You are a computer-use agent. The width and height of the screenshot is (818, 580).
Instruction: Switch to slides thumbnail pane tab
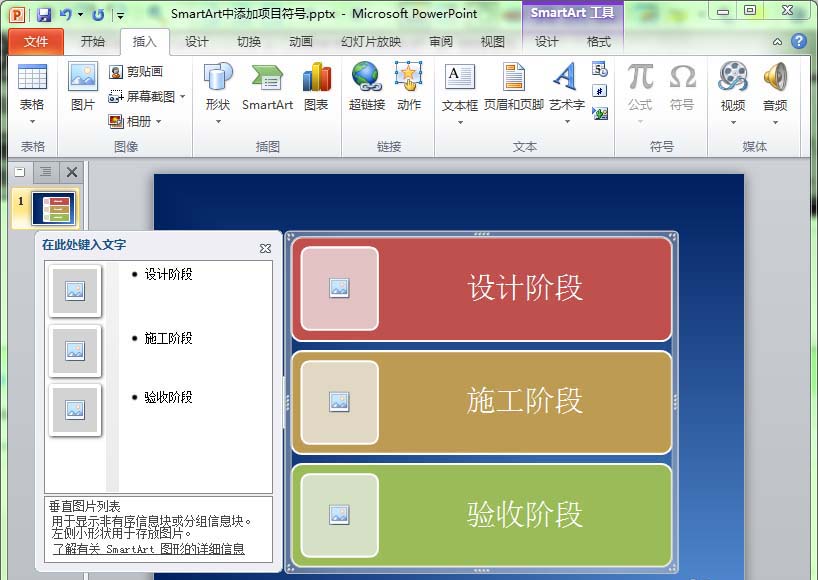(x=20, y=172)
